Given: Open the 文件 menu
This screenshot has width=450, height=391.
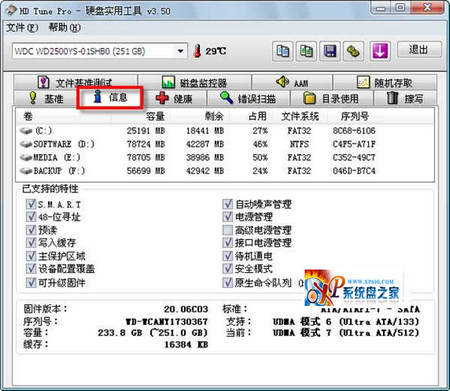Looking at the screenshot, I should [x=22, y=28].
